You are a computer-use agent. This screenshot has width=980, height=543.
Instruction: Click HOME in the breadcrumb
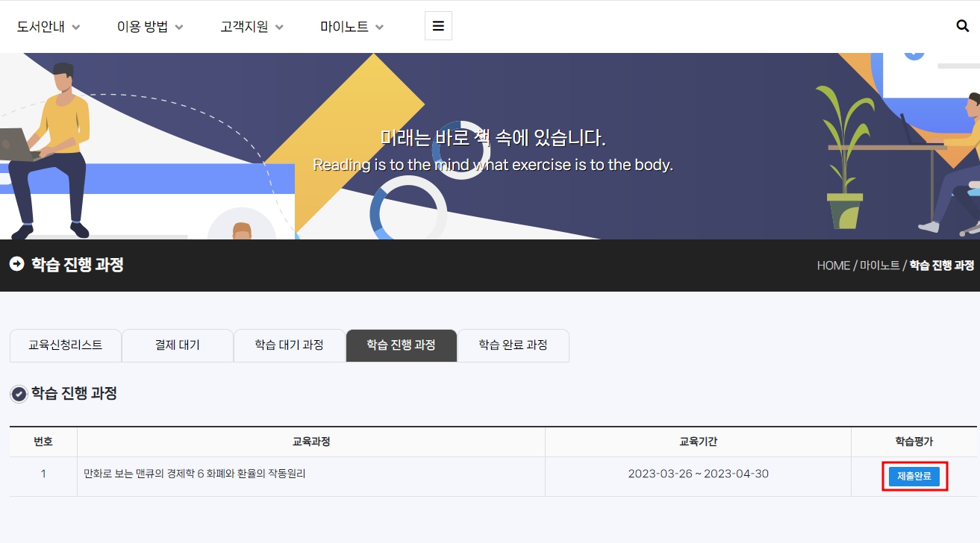833,266
